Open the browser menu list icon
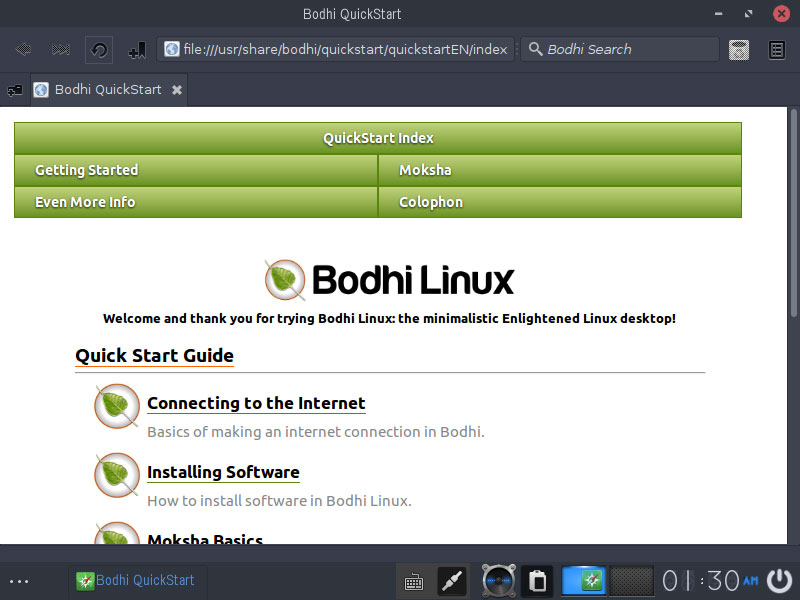 click(777, 50)
